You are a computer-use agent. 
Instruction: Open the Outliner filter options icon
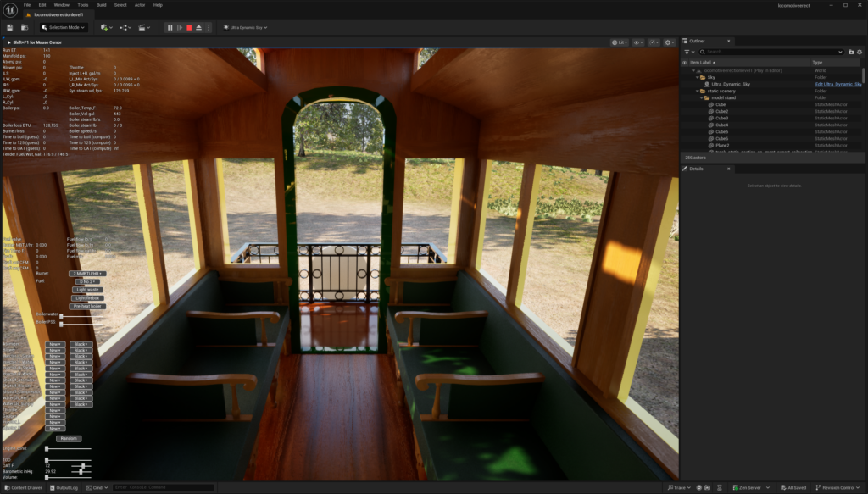pos(687,52)
